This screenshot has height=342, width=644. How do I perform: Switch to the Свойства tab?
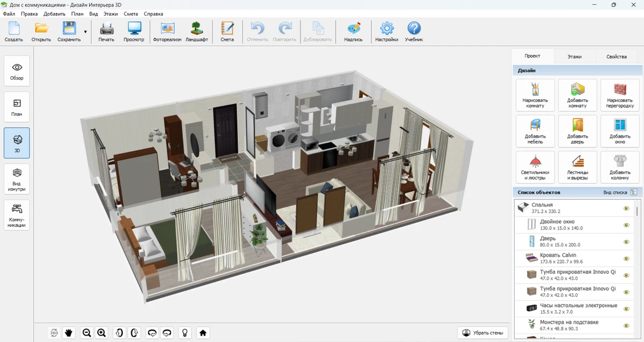click(x=616, y=56)
